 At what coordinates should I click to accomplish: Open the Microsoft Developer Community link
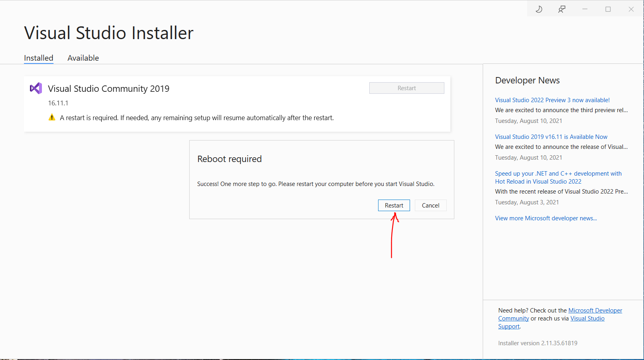coord(560,315)
